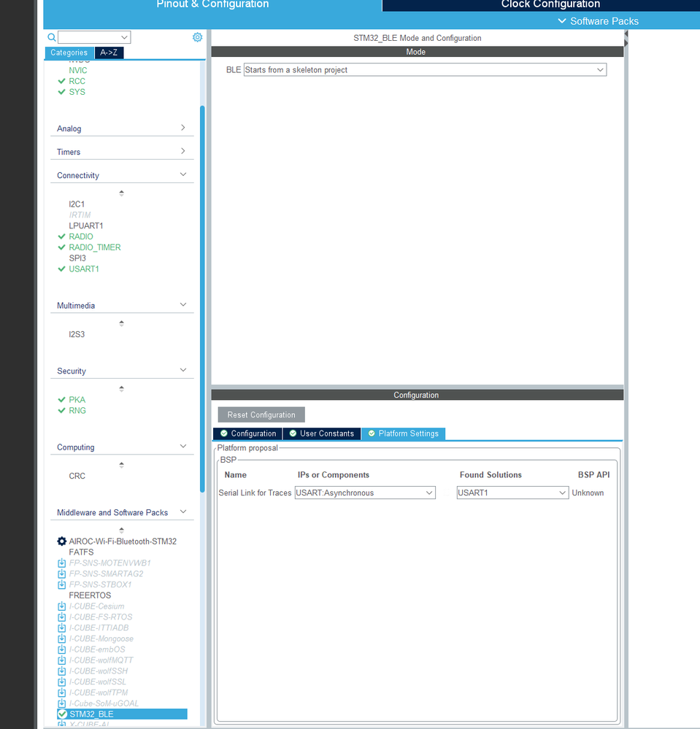Image resolution: width=700 pixels, height=729 pixels.
Task: Open the Platform Settings tab
Action: [403, 433]
